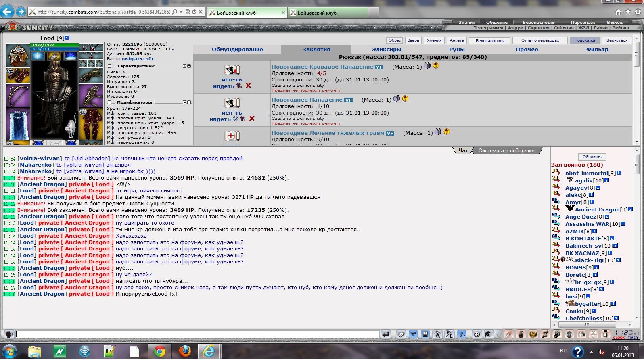
Task: Delete the Новогоднее Нападение item
Action: pyautogui.click(x=252, y=119)
